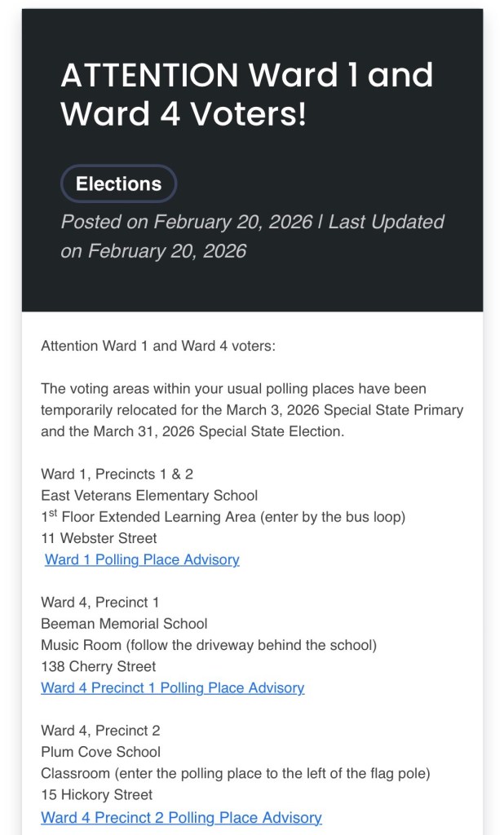Click the 1st Floor Extended Learning Area line
This screenshot has width=504, height=835.
click(223, 517)
